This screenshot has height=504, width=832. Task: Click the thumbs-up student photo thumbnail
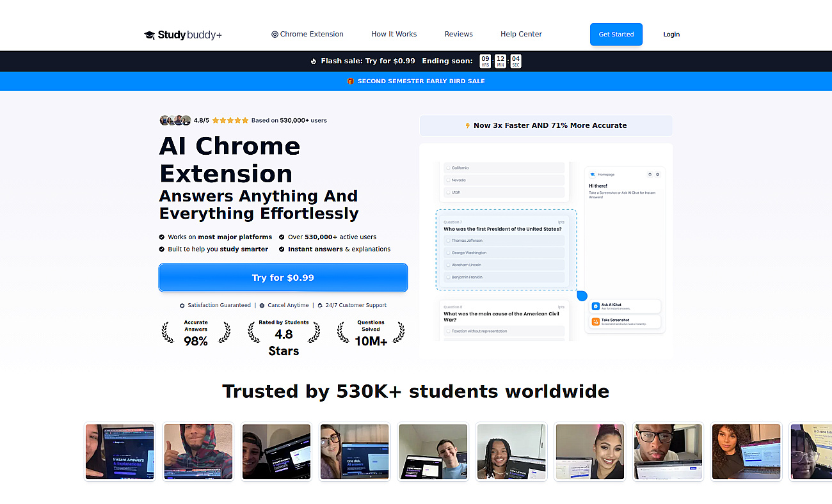click(x=198, y=452)
